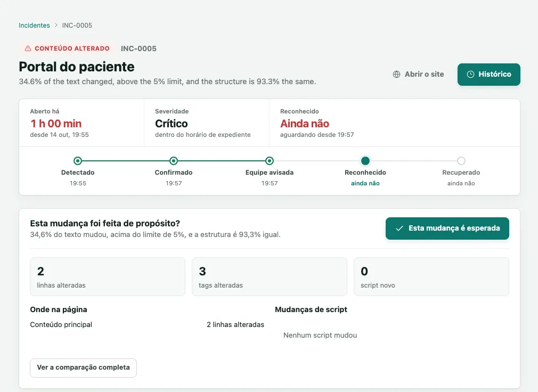Click the Crítico severity value

click(171, 124)
